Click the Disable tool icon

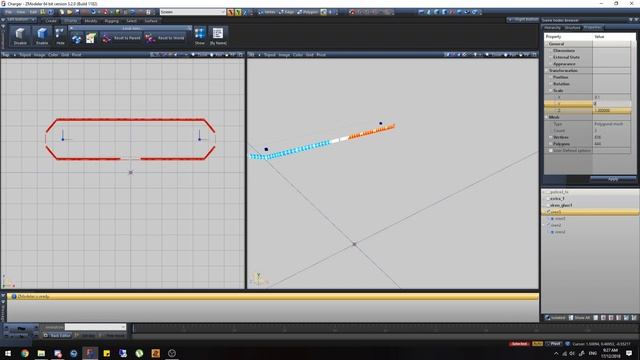pos(20,36)
